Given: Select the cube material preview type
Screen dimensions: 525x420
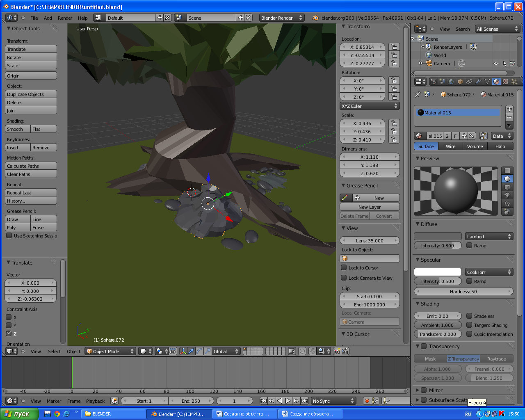Looking at the screenshot, I should pos(507,187).
